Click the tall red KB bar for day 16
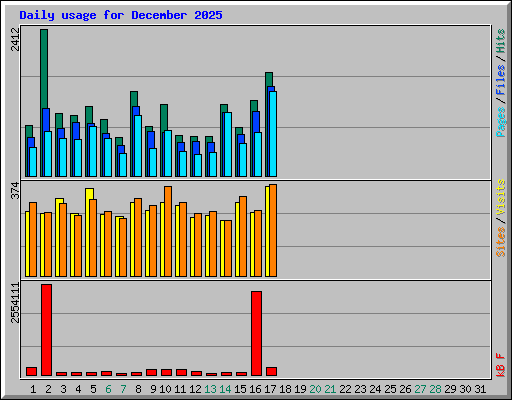Viewport: 512px width, 400px height. (256, 333)
